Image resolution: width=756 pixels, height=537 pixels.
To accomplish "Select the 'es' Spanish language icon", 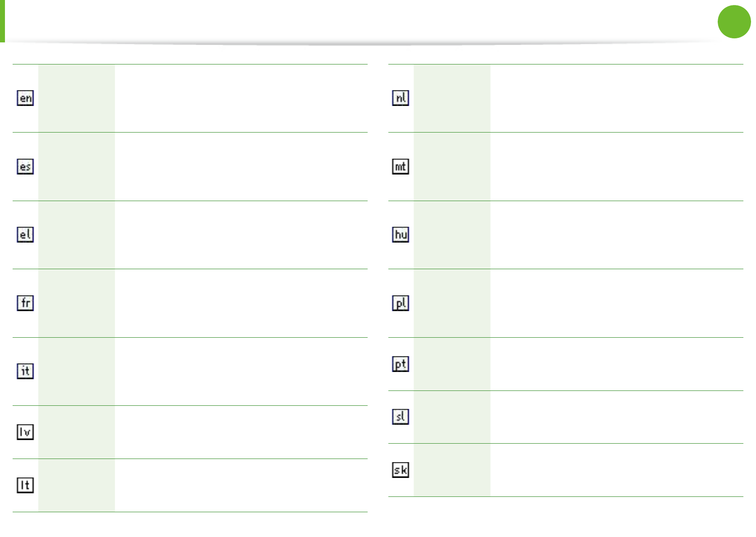I will pyautogui.click(x=25, y=166).
